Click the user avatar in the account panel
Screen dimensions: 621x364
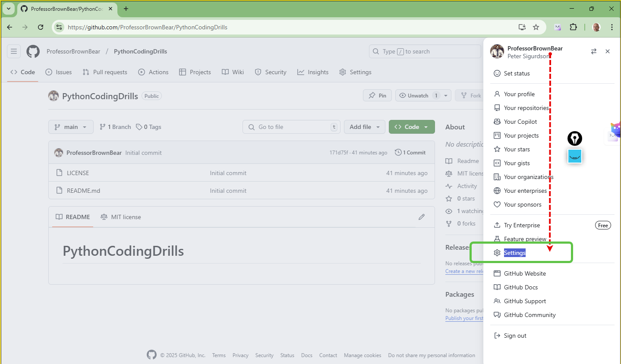(x=497, y=51)
